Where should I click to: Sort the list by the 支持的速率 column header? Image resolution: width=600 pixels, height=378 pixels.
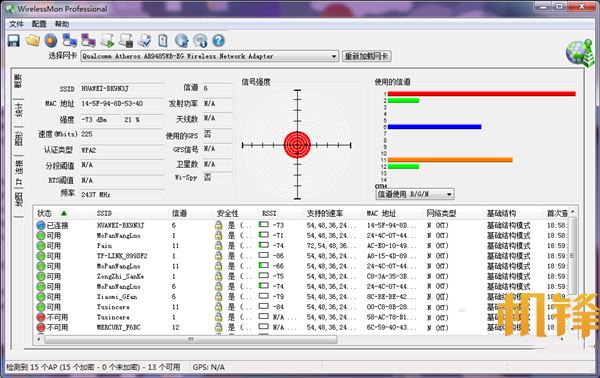click(324, 213)
